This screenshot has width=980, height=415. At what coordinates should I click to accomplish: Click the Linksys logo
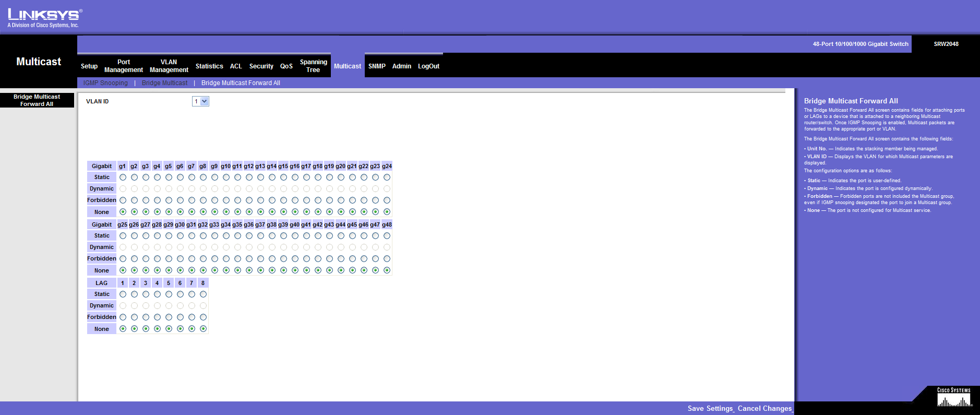coord(44,18)
